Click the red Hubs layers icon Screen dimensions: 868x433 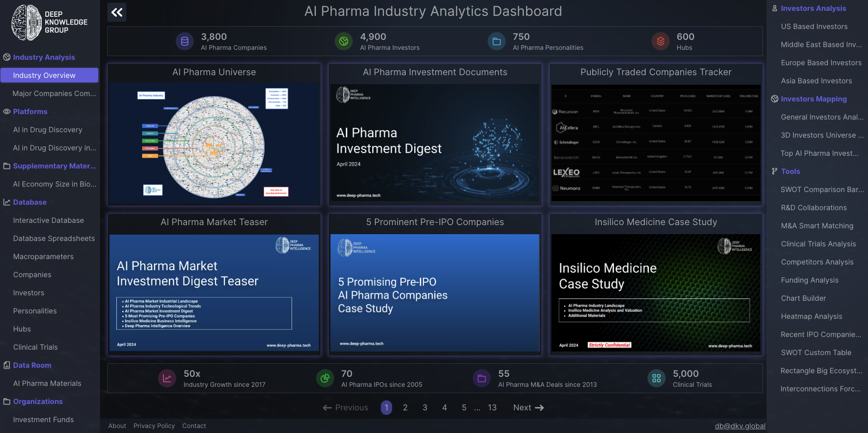tap(660, 42)
